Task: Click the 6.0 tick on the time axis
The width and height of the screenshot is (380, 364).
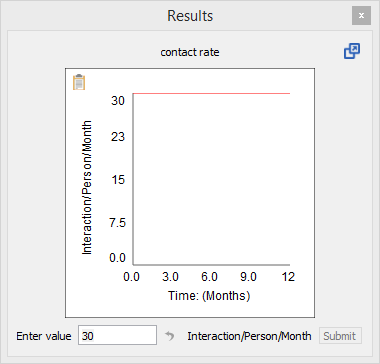Action: [x=210, y=277]
